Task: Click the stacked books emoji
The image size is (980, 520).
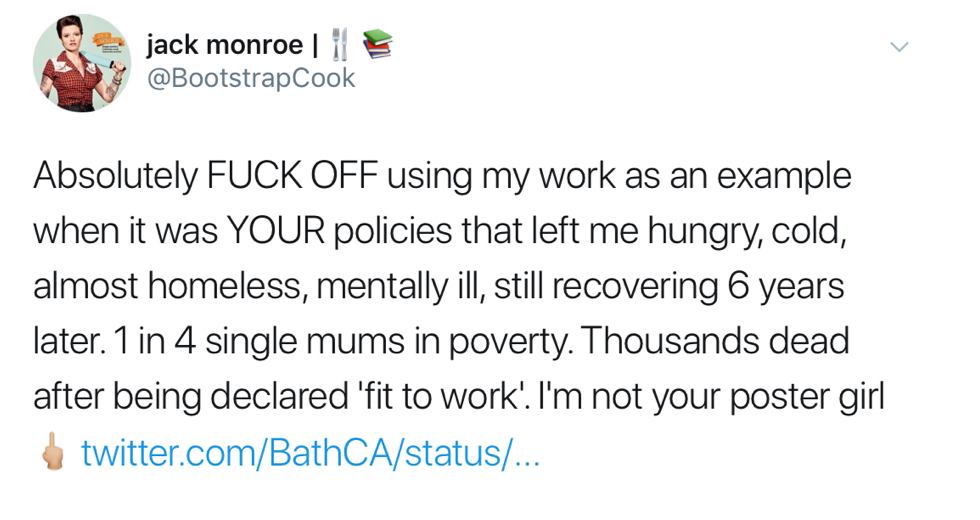Action: (x=376, y=45)
